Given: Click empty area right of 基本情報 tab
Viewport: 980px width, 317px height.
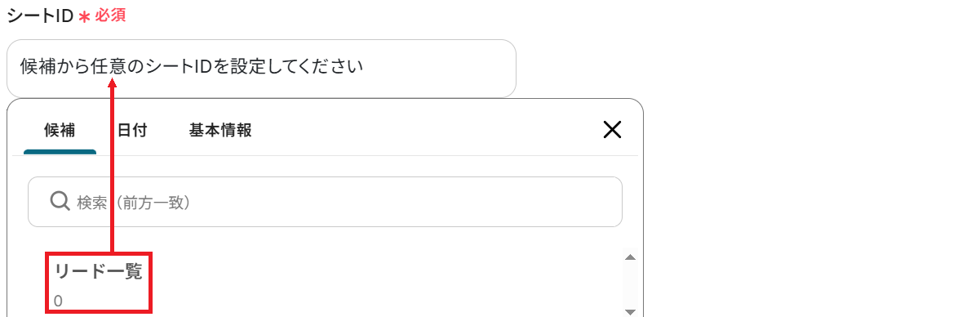Looking at the screenshot, I should point(424,130).
